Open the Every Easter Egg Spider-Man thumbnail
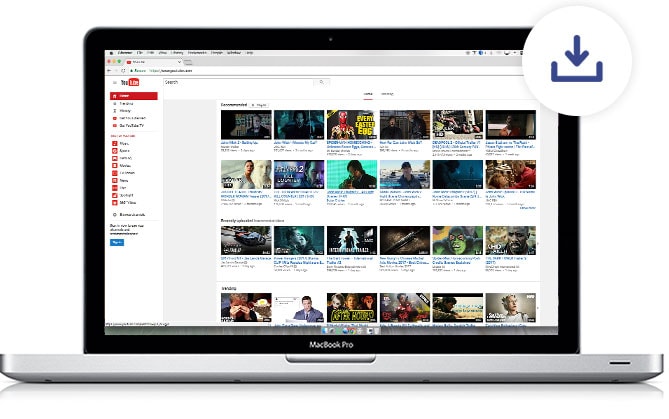This screenshot has width=669, height=419. pyautogui.click(x=352, y=125)
